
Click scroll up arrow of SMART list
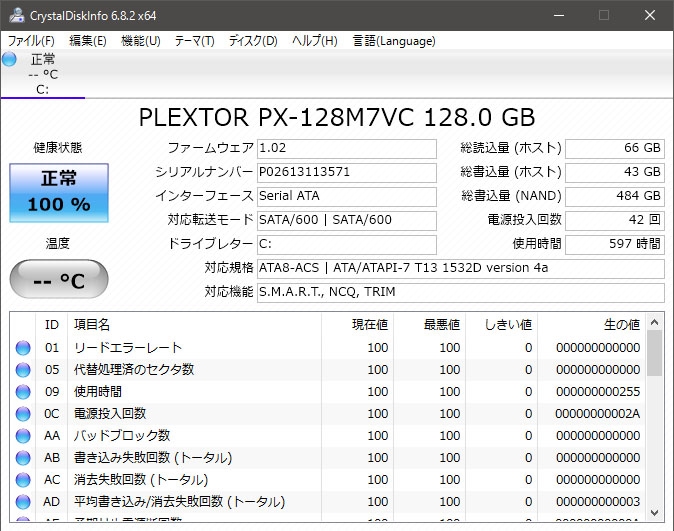[655, 322]
